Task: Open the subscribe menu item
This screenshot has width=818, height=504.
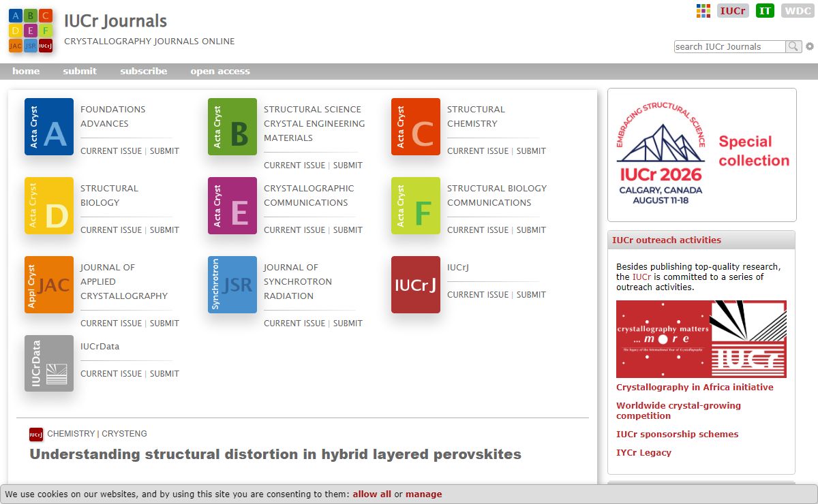Action: coord(144,71)
